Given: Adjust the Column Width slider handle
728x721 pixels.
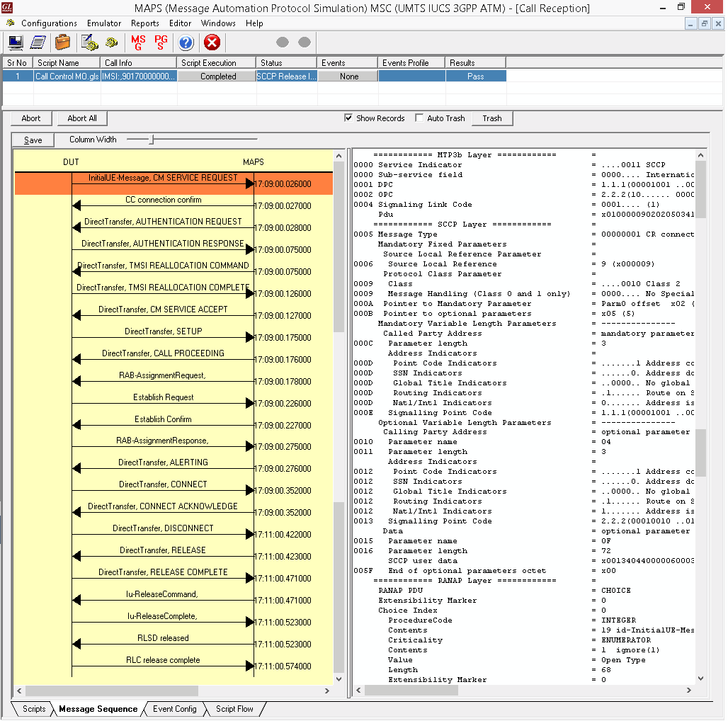Looking at the screenshot, I should click(152, 140).
